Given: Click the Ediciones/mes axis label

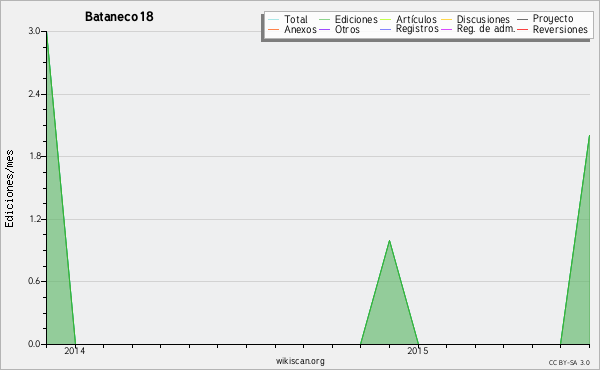Looking at the screenshot, I should pos(9,189).
